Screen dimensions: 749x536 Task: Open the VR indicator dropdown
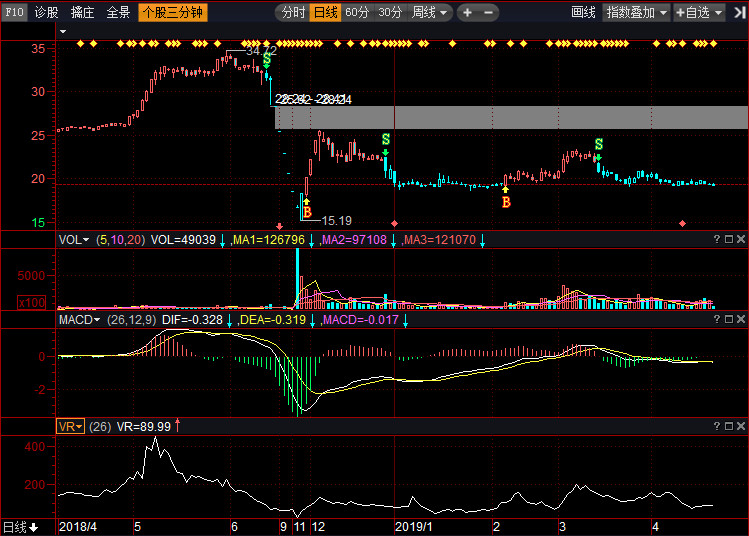point(70,426)
